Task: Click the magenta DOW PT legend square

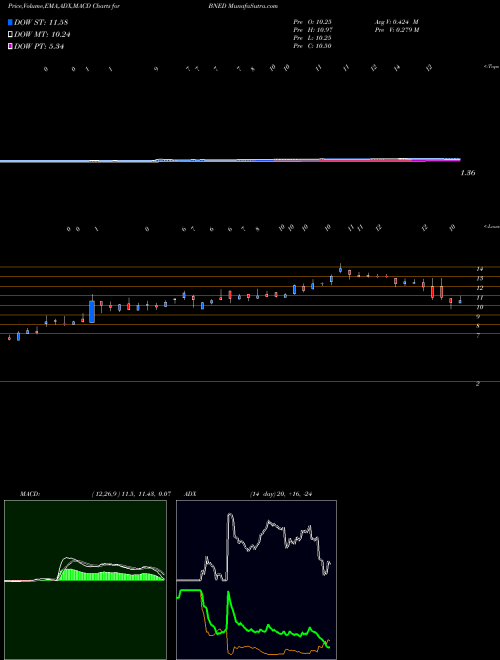Action: pos(10,46)
